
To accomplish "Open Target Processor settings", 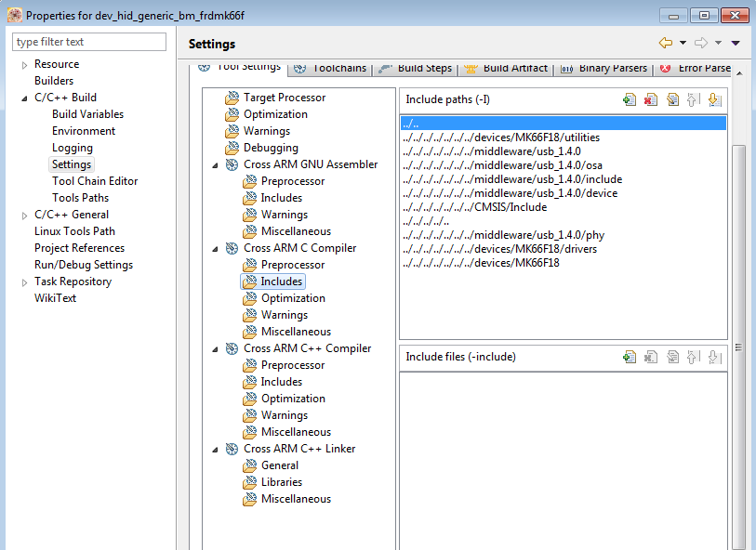I will click(285, 98).
